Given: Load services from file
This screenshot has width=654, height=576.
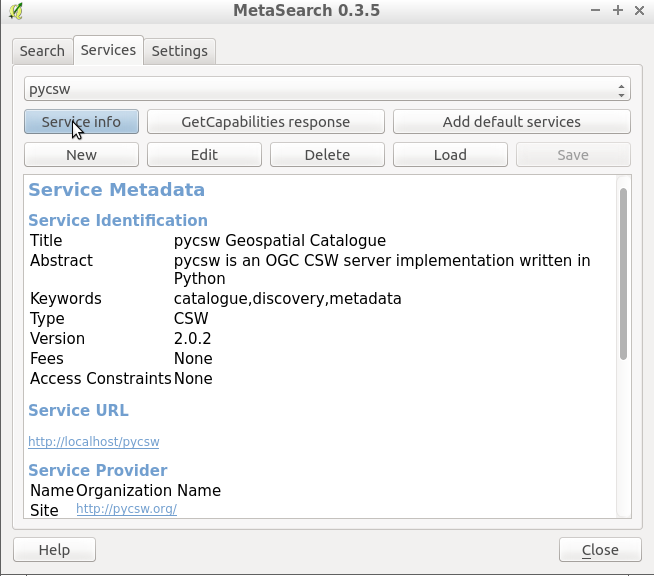Looking at the screenshot, I should [450, 155].
